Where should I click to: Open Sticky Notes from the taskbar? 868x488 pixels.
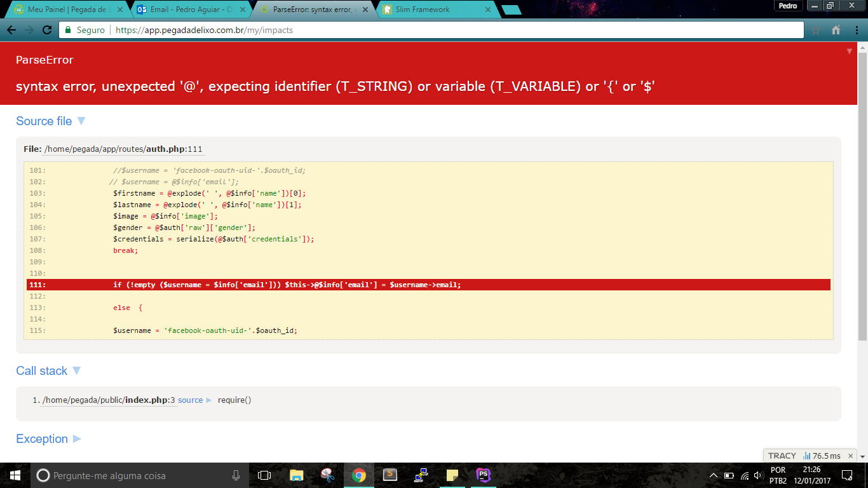click(452, 475)
